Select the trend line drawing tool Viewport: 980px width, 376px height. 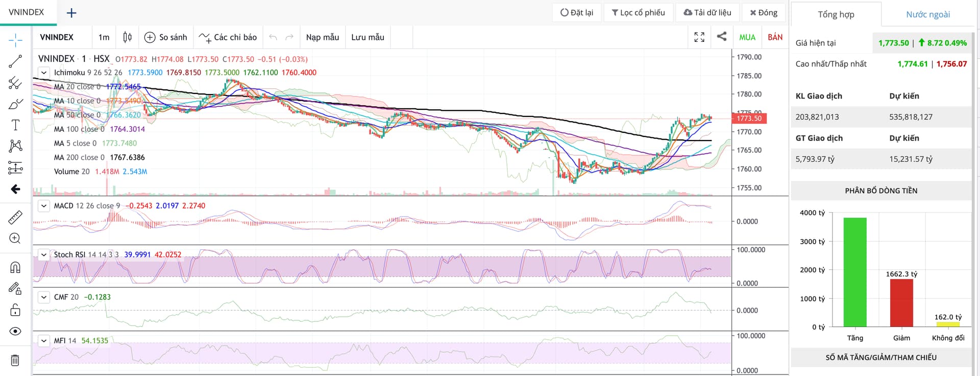click(x=15, y=62)
